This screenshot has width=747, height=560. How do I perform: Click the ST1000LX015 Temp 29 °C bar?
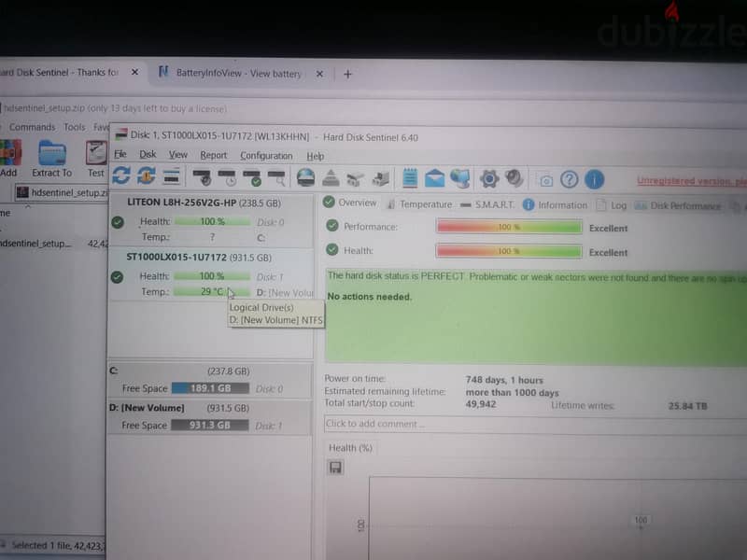pyautogui.click(x=212, y=291)
